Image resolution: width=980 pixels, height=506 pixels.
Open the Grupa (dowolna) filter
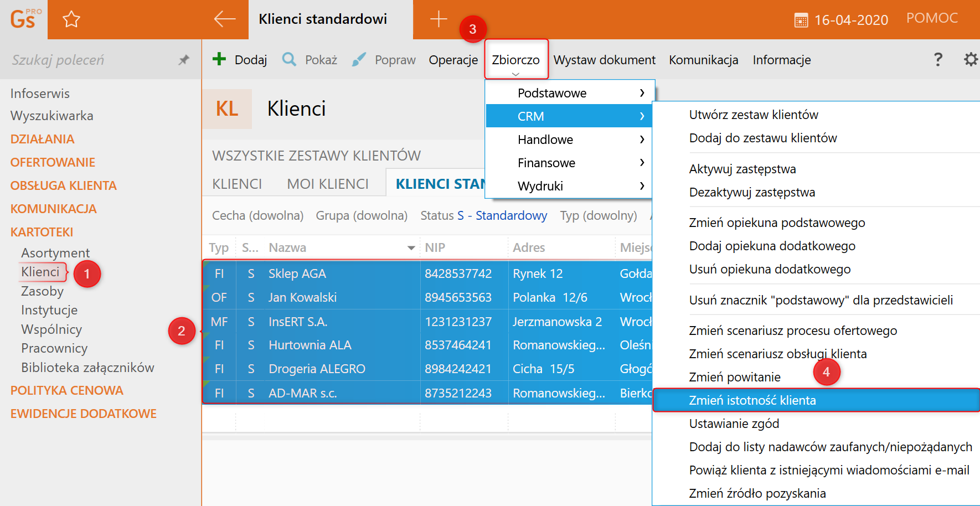tap(362, 215)
